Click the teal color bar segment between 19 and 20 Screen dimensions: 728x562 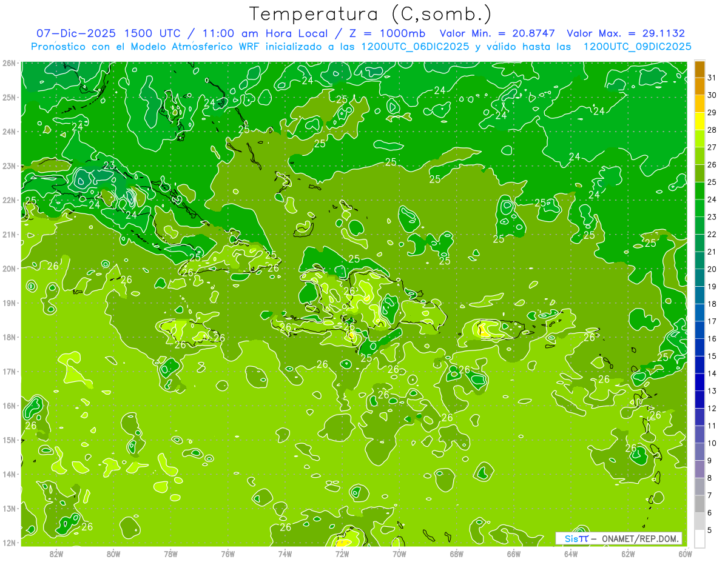coord(699,278)
